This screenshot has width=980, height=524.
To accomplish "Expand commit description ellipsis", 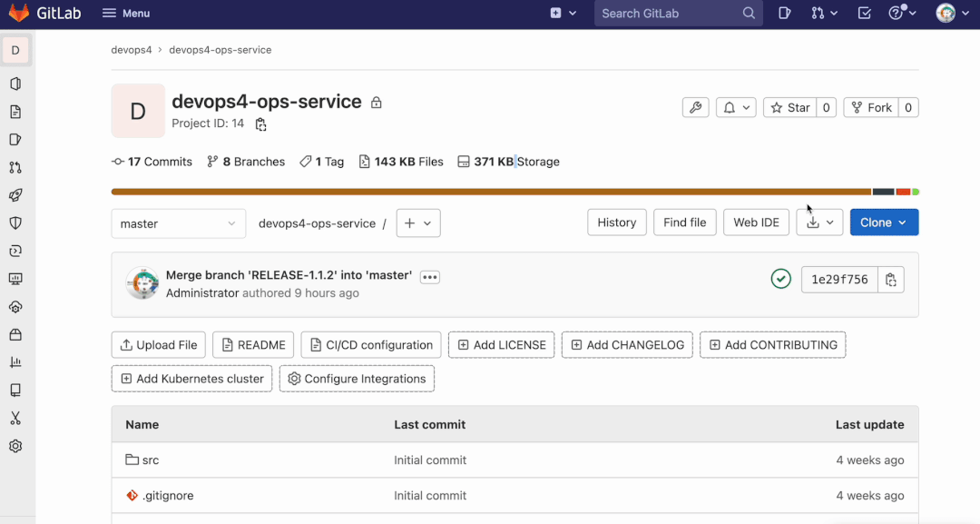I will point(429,277).
